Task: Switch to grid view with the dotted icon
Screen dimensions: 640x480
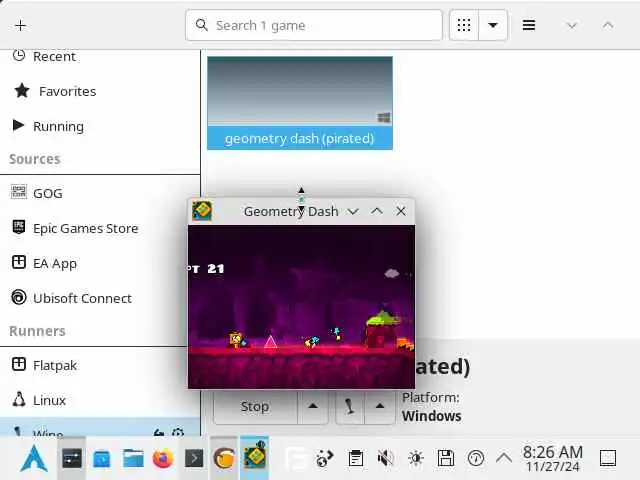Action: pyautogui.click(x=464, y=25)
